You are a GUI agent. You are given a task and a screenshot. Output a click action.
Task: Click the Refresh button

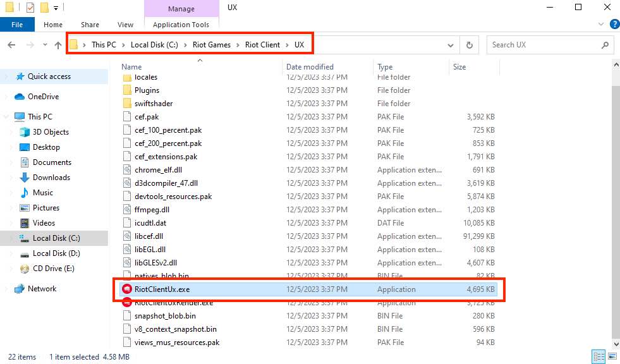click(x=470, y=45)
